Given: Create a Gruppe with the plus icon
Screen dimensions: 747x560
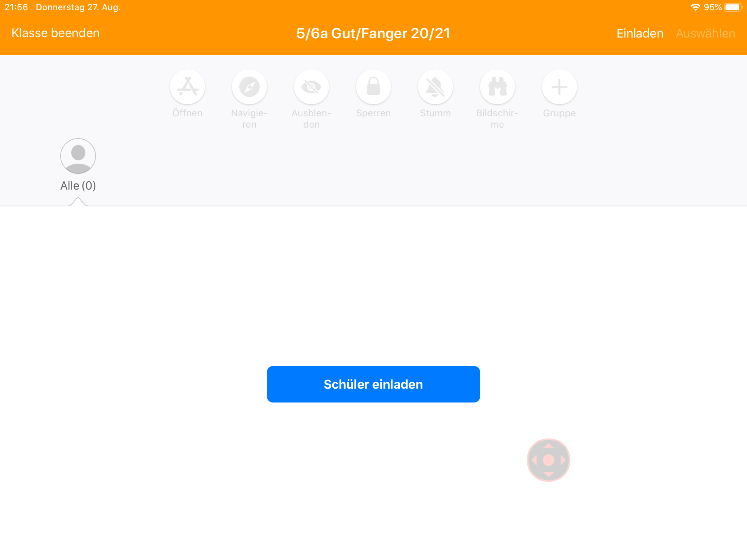Looking at the screenshot, I should click(560, 87).
